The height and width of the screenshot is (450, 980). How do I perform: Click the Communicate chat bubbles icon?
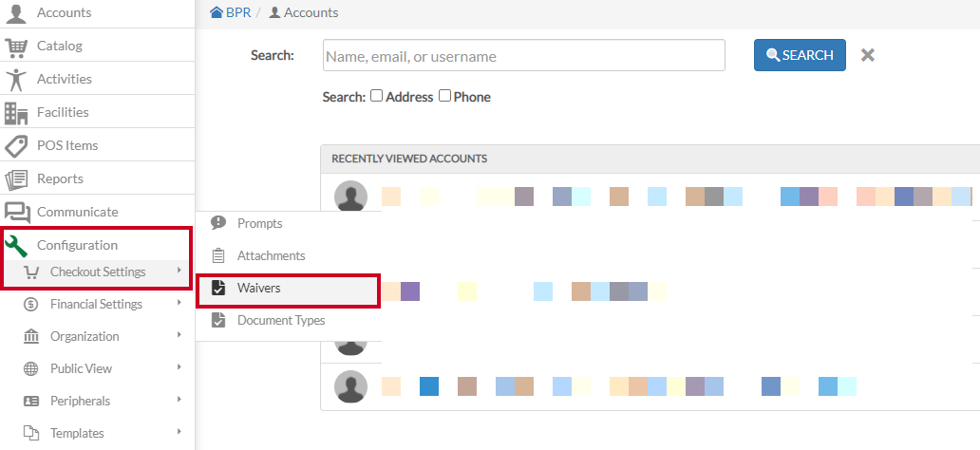(17, 213)
